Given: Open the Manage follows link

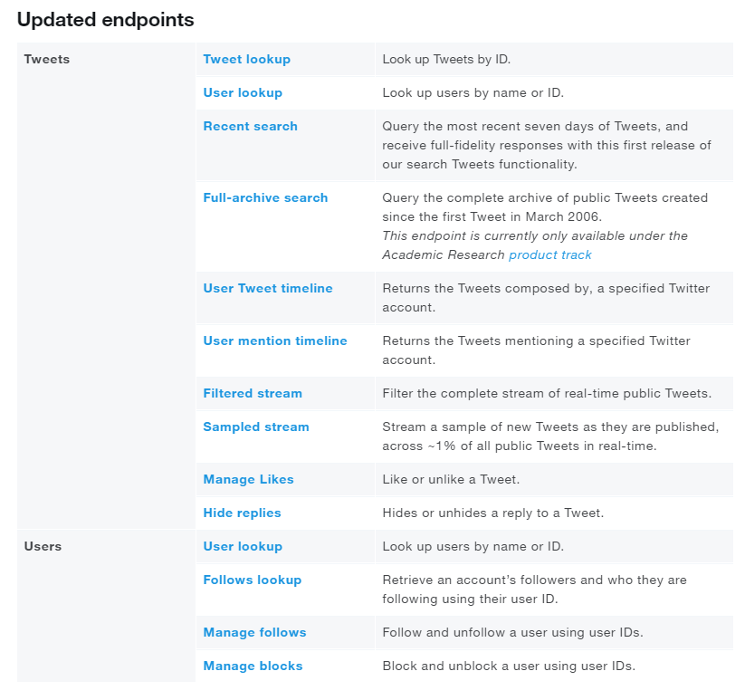Looking at the screenshot, I should coord(254,633).
